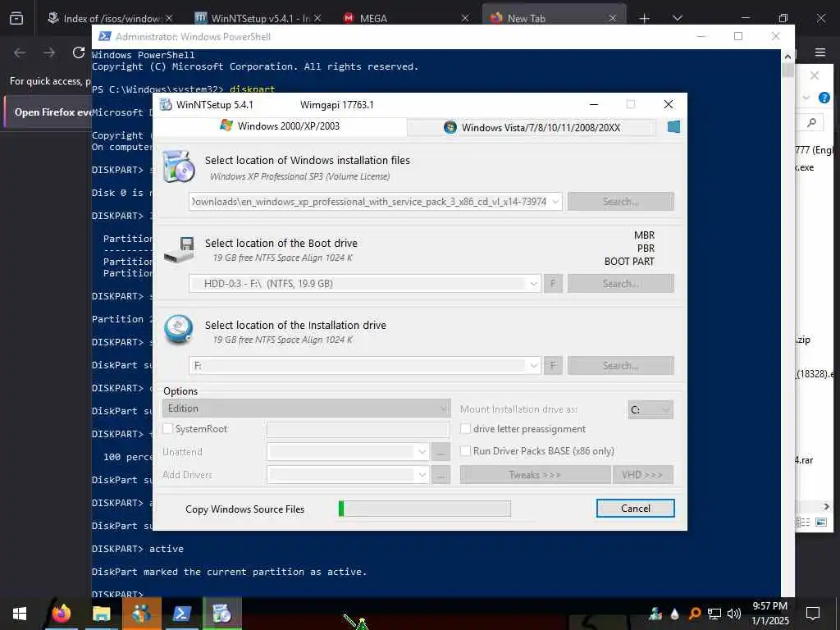The image size is (840, 630).
Task: Go forward in Firefox
Action: (49, 52)
